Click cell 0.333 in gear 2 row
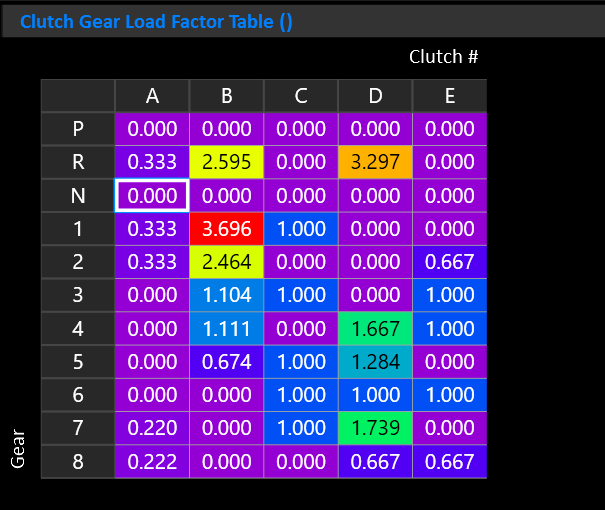The image size is (605, 510). 152,262
